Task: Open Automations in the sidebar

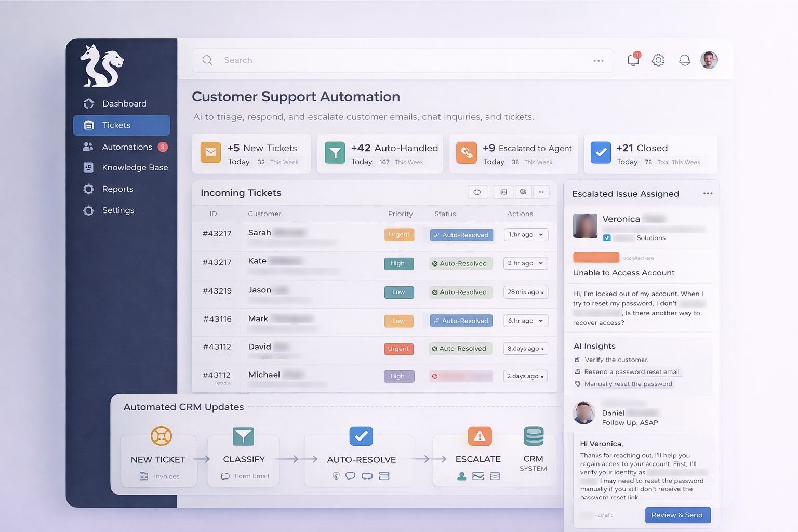Action: pos(127,147)
